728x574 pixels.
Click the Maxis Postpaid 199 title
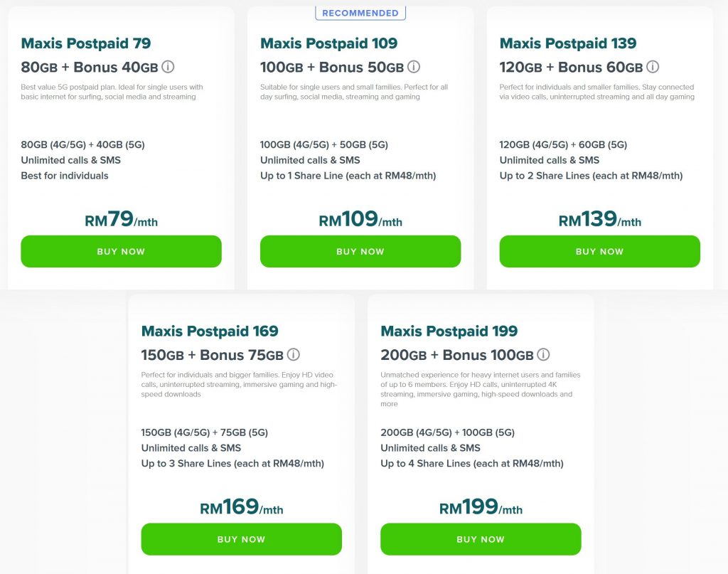448,331
